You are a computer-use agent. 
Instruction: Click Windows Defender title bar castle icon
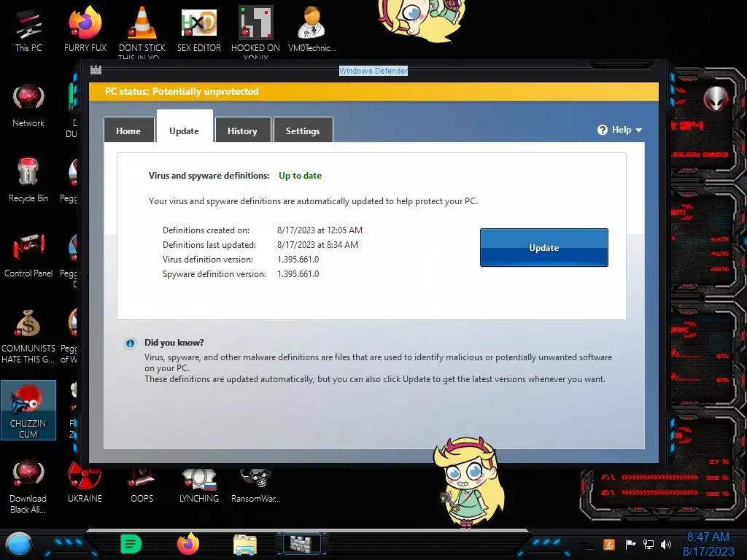(x=96, y=71)
